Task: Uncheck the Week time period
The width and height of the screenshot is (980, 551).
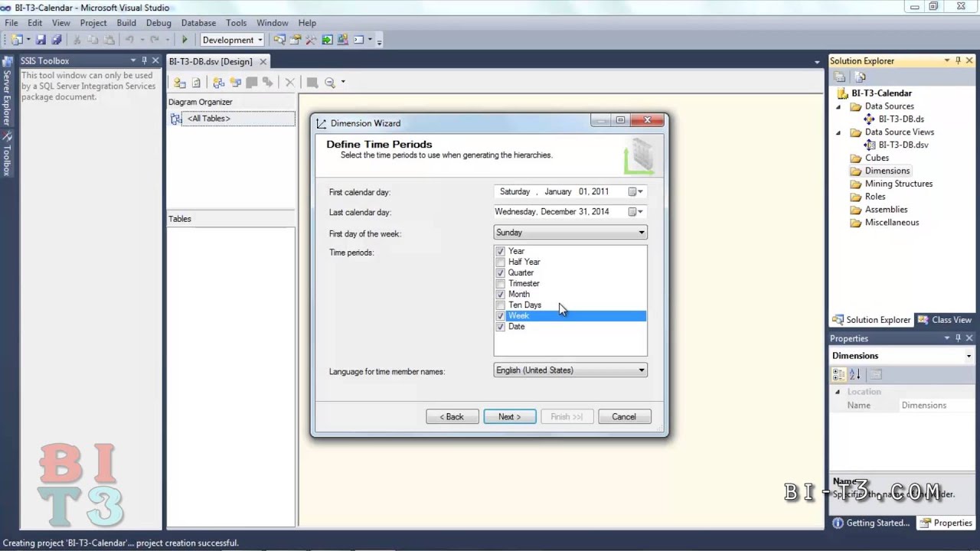Action: 501,315
